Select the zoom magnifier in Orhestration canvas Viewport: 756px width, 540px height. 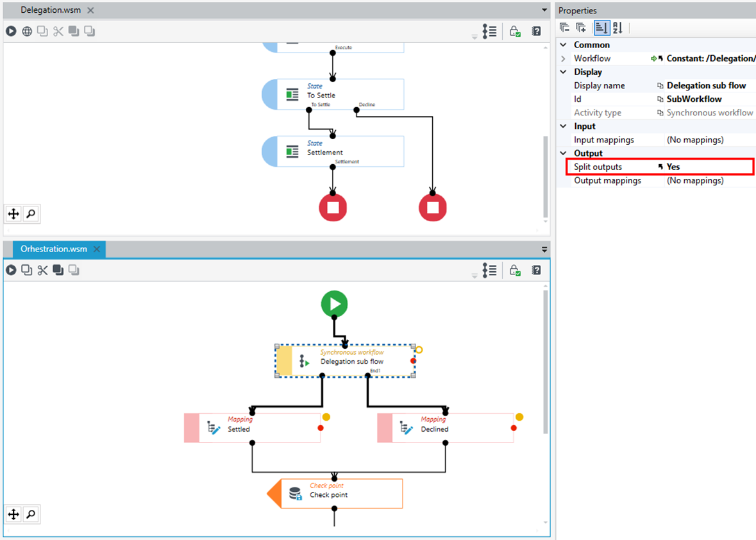coord(31,514)
